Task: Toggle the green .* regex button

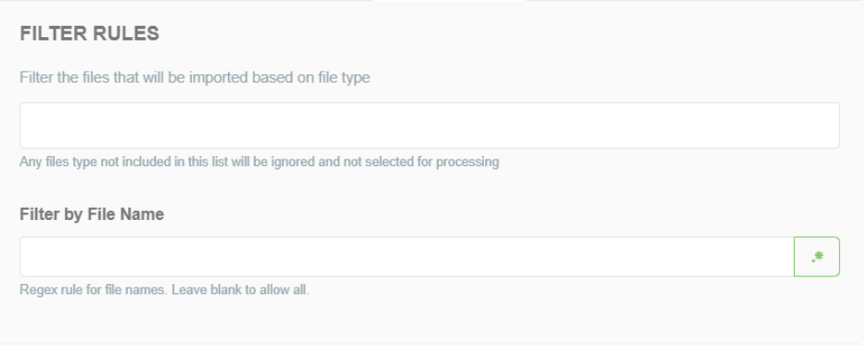Action: (817, 256)
